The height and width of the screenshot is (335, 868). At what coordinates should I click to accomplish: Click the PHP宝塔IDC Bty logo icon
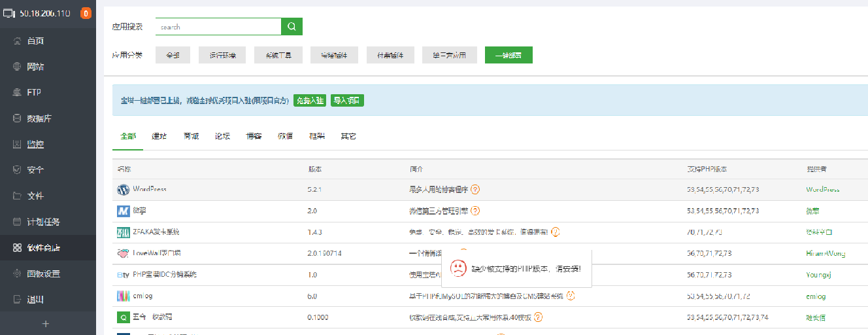pyautogui.click(x=124, y=275)
